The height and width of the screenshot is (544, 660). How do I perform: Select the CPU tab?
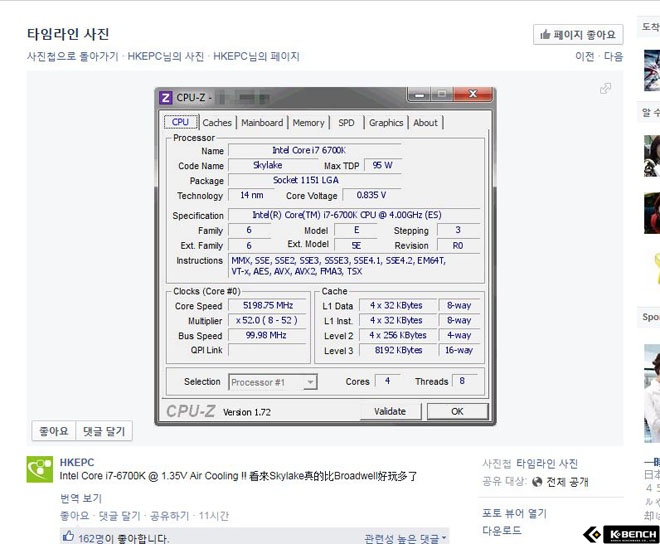(181, 122)
